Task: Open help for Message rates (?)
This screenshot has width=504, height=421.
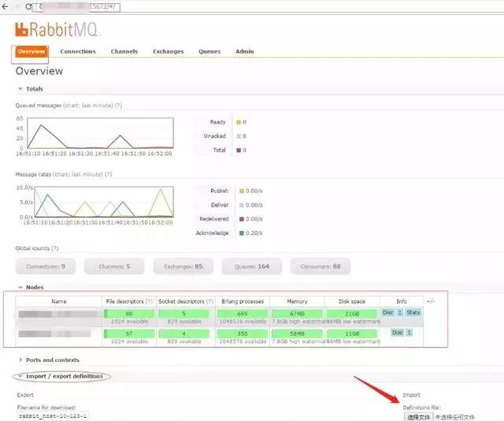Action: tap(109, 174)
